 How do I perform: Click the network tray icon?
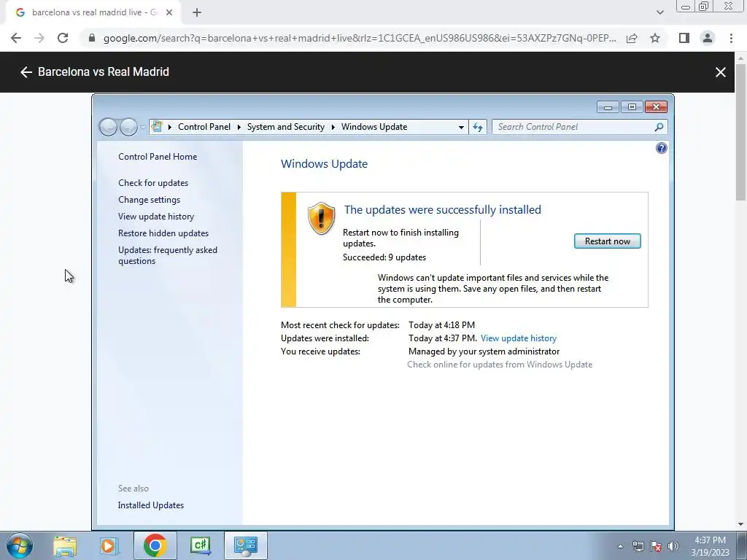[638, 546]
